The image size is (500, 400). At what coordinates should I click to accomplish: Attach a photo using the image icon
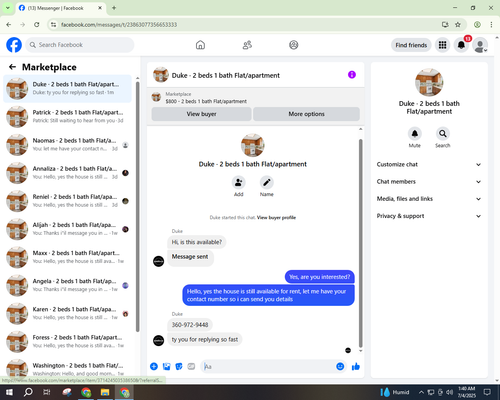(x=167, y=367)
